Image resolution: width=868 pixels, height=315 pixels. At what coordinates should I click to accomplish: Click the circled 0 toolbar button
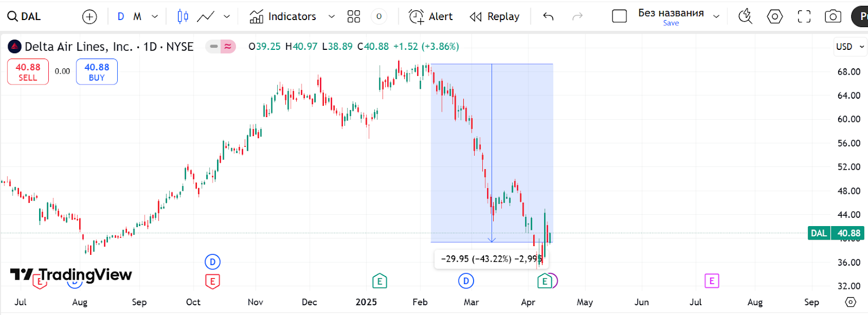coord(379,17)
